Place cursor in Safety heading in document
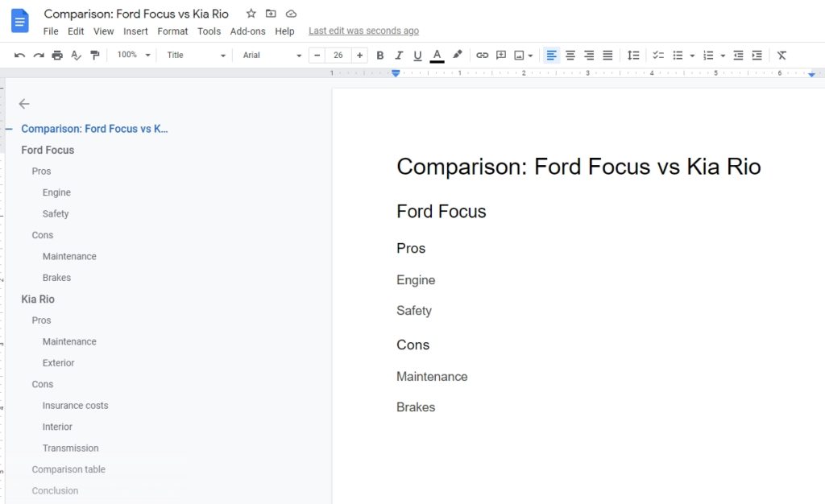 414,311
